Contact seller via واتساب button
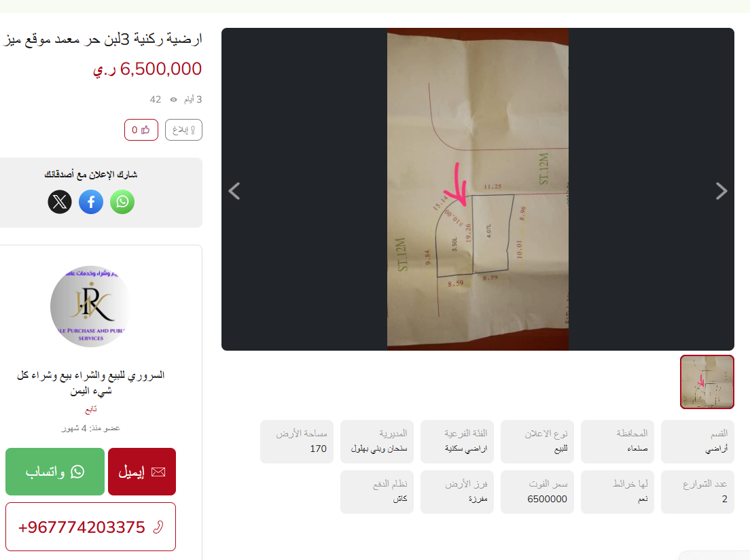The height and width of the screenshot is (560, 750). (55, 472)
